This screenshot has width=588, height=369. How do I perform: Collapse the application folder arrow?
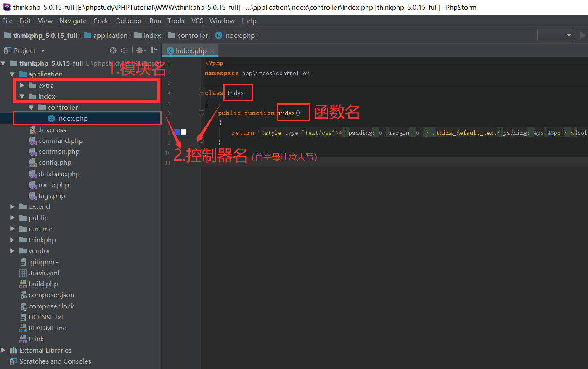[x=12, y=74]
